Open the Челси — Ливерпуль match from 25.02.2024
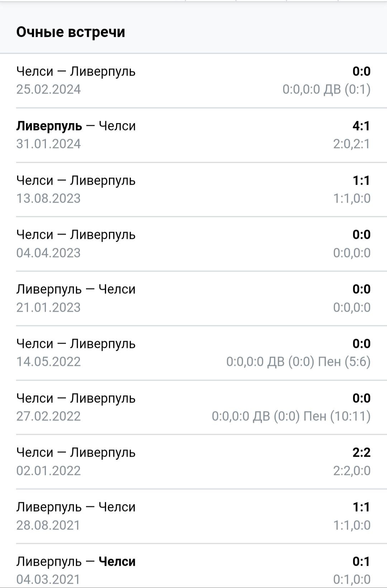 click(x=193, y=80)
